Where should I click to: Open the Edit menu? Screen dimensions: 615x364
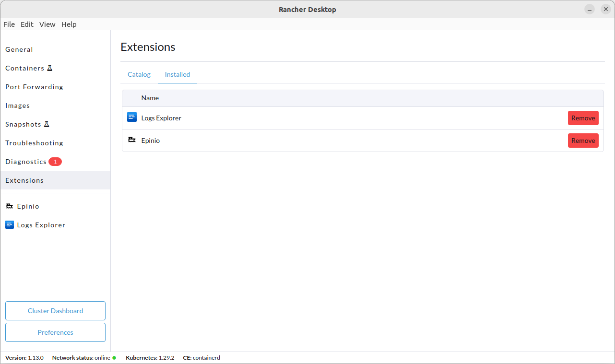coord(27,24)
